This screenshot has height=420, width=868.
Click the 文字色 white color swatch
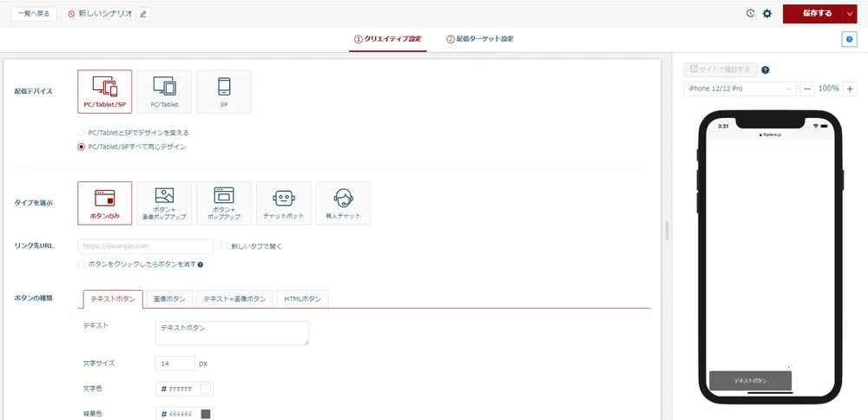(206, 389)
